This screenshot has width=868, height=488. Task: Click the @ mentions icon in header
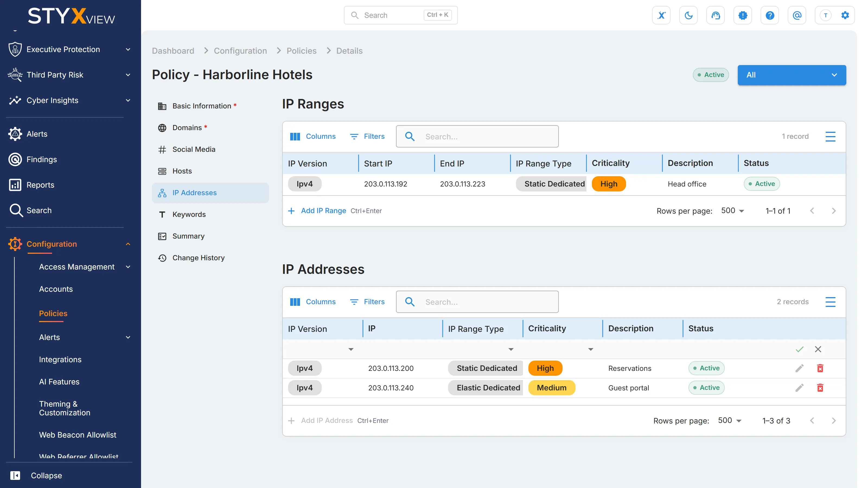point(797,15)
